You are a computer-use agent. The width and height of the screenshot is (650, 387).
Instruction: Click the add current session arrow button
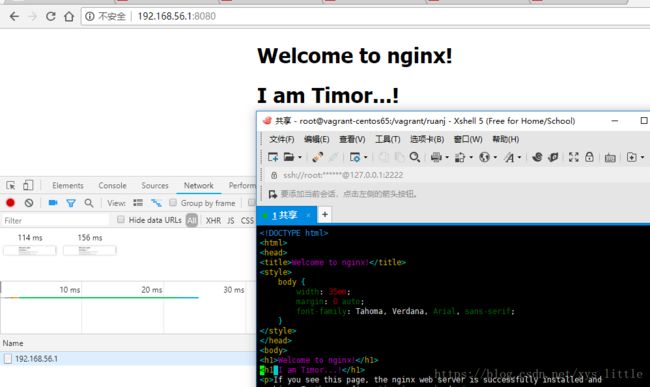(273, 194)
